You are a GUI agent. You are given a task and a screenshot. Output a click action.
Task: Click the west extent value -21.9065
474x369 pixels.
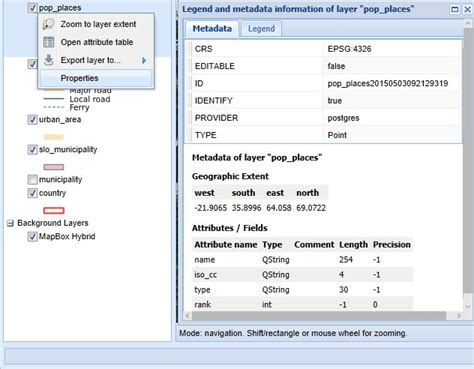[x=211, y=208]
